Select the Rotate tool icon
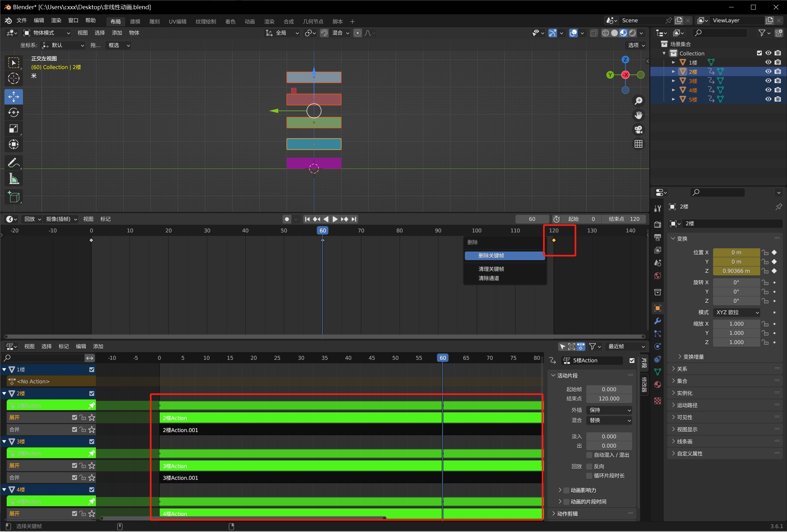Viewport: 787px width, 532px height. point(14,113)
